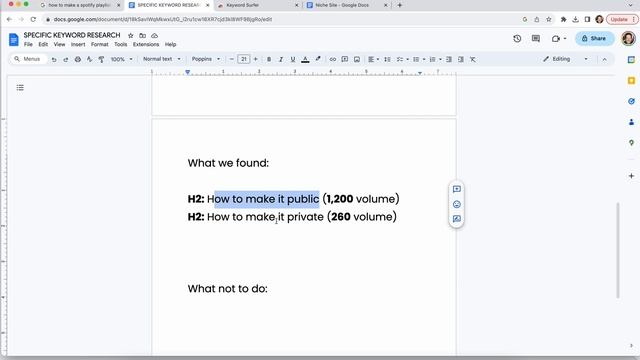Open the video call (Meet) dropdown
Screen dimensions: 640x360
point(559,39)
